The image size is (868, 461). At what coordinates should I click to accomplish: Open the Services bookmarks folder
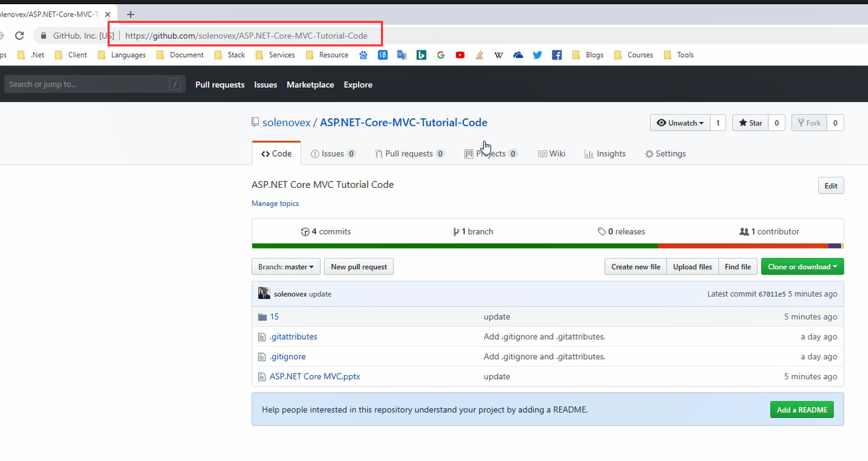pyautogui.click(x=275, y=55)
